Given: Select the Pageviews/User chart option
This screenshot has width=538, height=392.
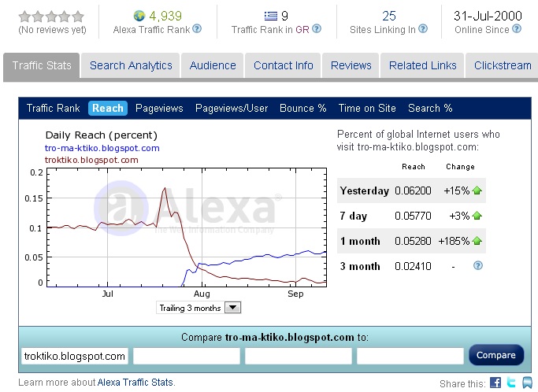Looking at the screenshot, I should [232, 109].
